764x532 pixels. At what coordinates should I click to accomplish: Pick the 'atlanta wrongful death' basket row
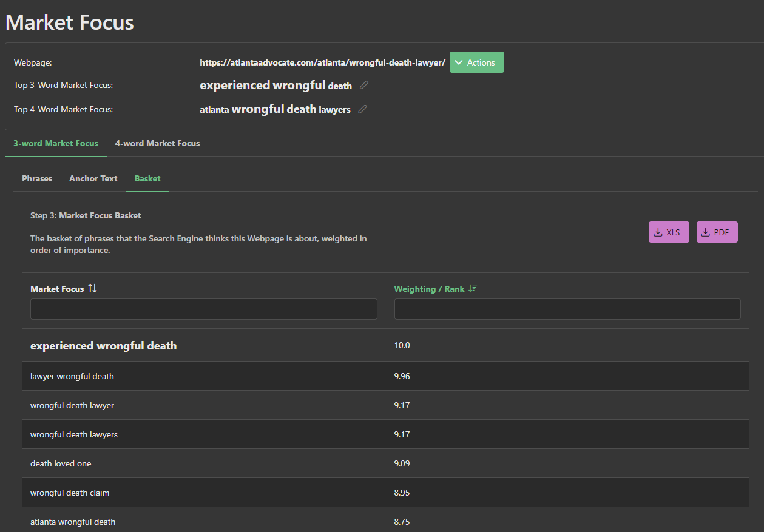pos(73,522)
